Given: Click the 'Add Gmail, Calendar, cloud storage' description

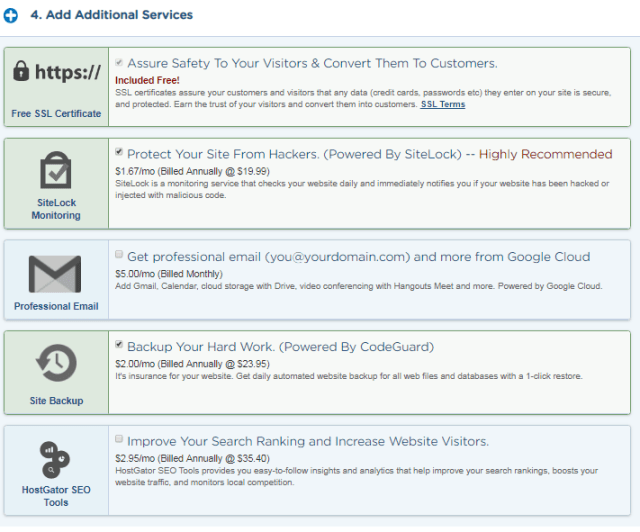Looking at the screenshot, I should 358,286.
